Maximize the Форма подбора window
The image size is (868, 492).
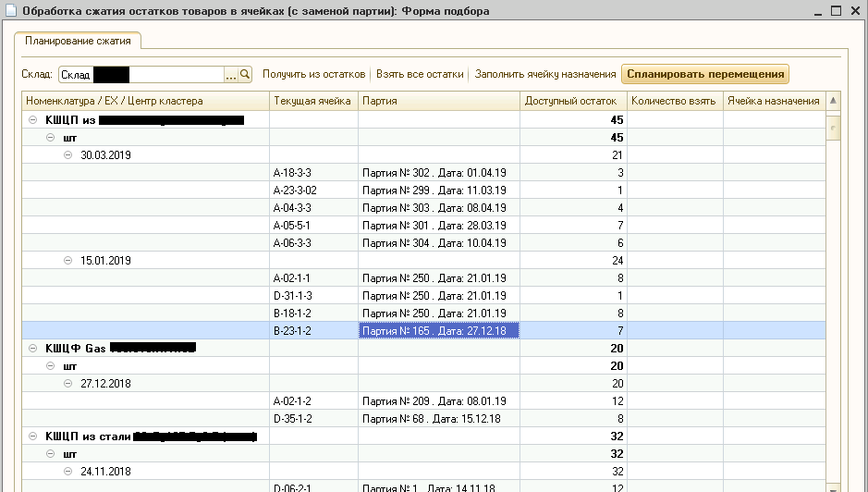click(835, 11)
